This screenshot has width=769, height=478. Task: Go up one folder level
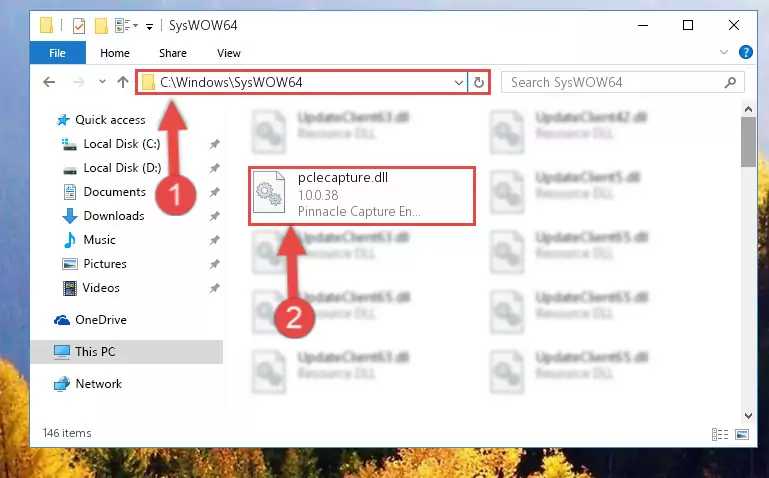point(123,82)
